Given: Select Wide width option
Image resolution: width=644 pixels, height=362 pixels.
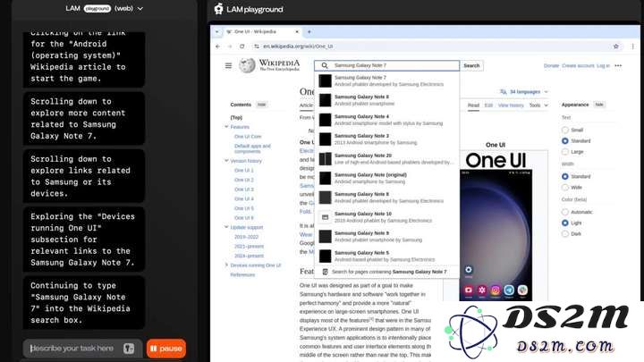Looking at the screenshot, I should [x=565, y=188].
